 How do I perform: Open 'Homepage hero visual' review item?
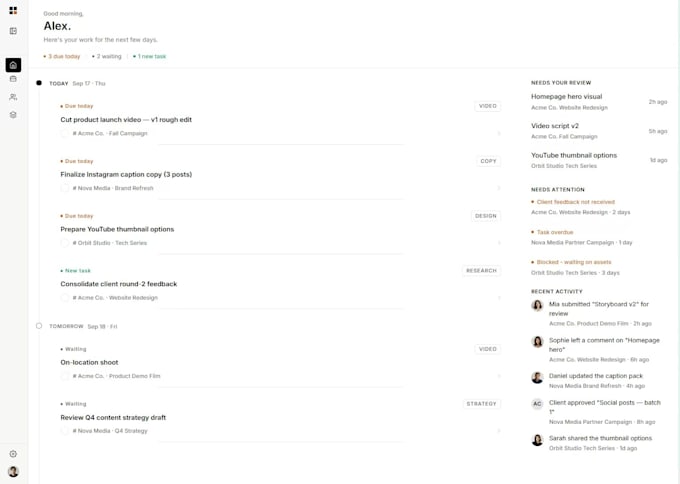coord(599,102)
